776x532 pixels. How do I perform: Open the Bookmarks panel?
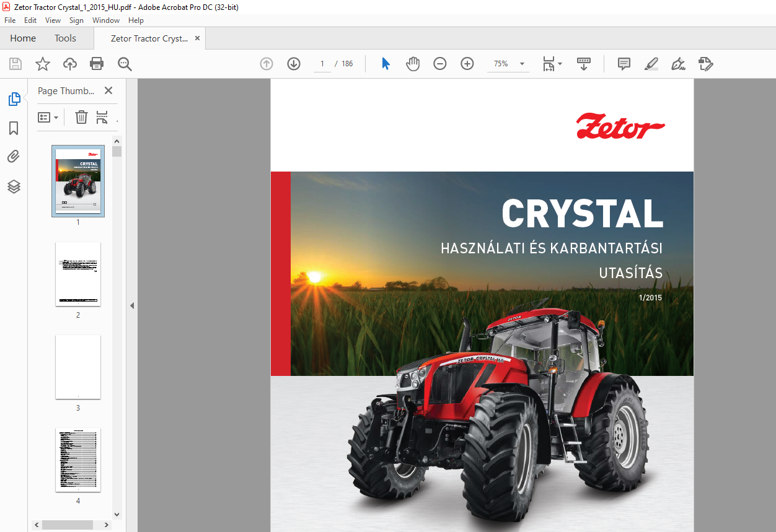click(x=14, y=128)
